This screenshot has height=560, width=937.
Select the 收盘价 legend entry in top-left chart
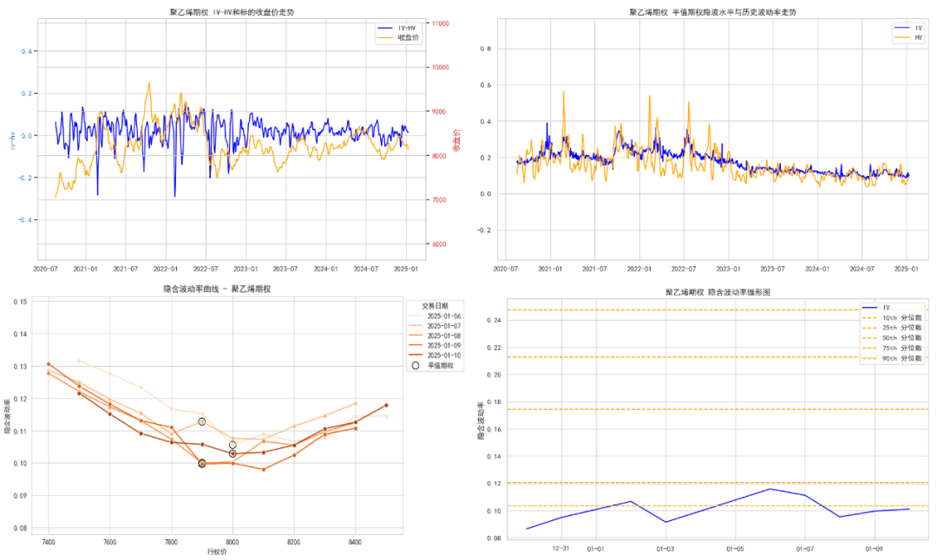click(398, 37)
